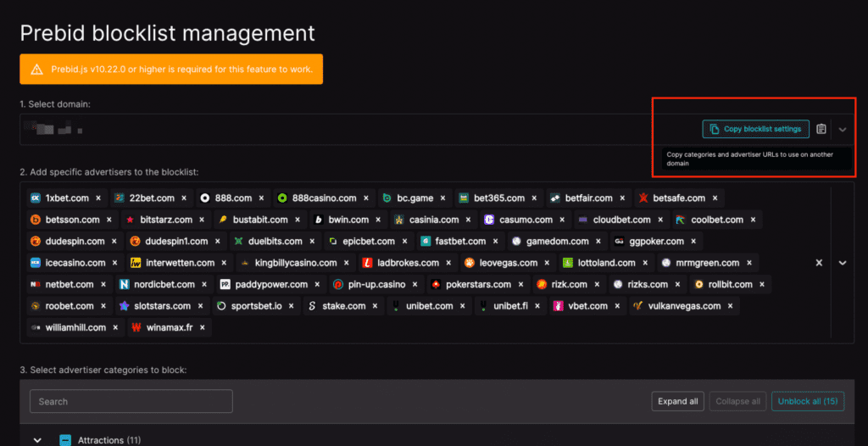Remove ggpoker.com from the blocklist

click(693, 241)
